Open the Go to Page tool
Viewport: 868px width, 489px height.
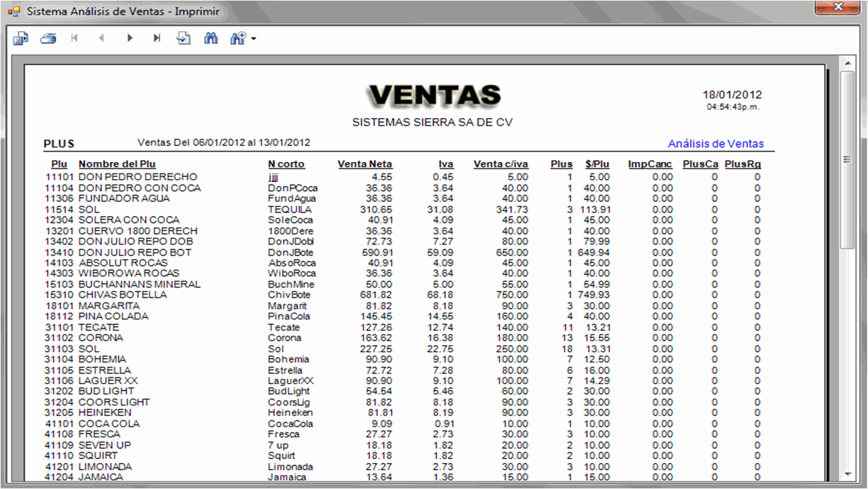tap(183, 39)
